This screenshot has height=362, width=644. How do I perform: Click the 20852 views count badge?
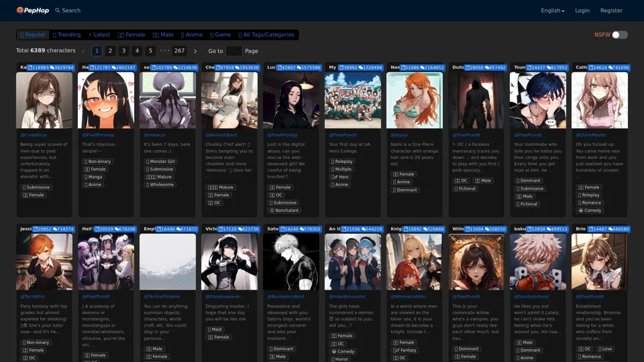42,229
